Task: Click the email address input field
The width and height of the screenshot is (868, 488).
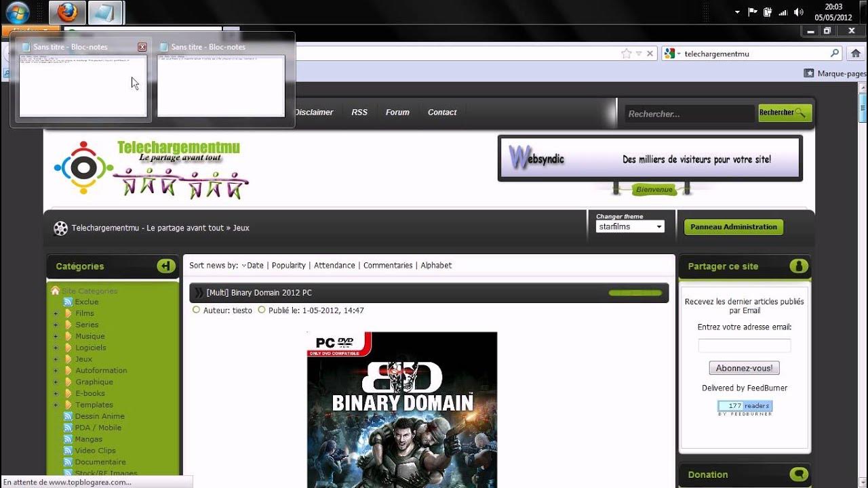Action: point(745,346)
